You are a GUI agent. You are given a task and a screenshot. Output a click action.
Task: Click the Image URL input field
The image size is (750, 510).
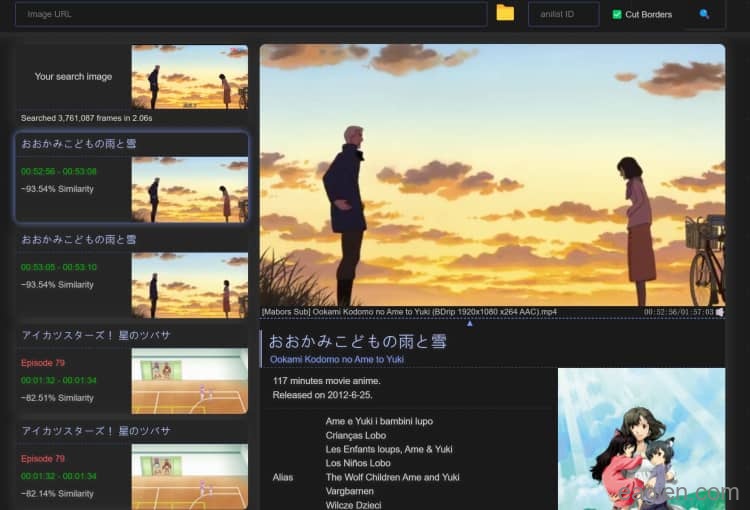pos(251,14)
